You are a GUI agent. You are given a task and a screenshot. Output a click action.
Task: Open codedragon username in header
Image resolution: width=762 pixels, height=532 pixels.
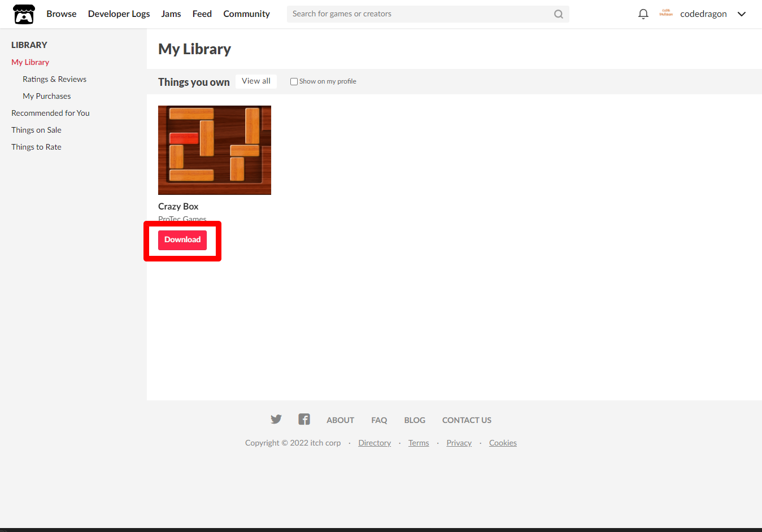coord(704,14)
